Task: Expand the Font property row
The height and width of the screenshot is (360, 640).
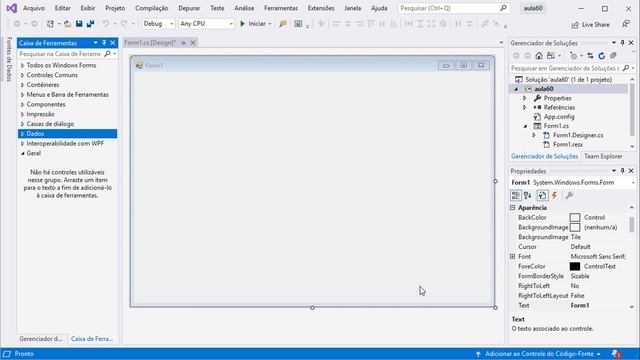Action: tap(513, 256)
